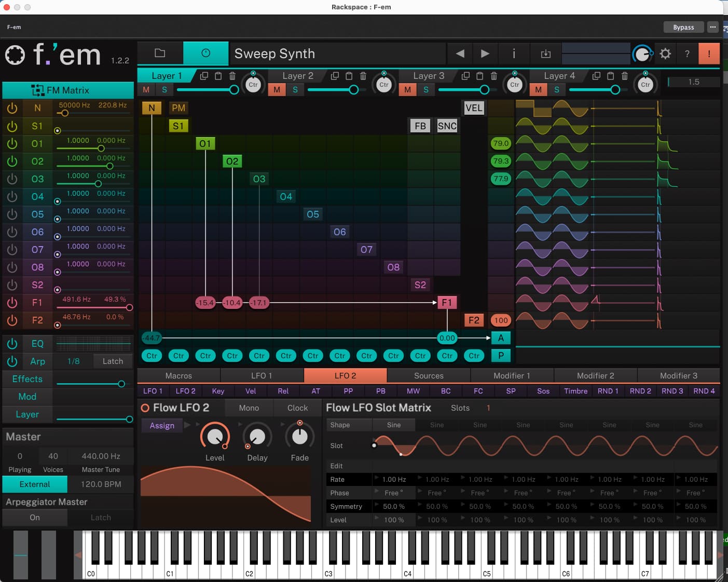Copy Layer 1 icon
Viewport: 728px width, 582px height.
click(204, 76)
